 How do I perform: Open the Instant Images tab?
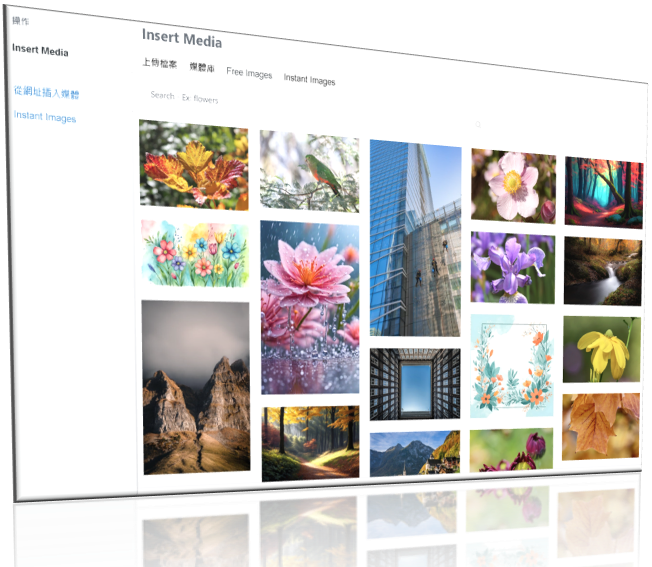309,80
